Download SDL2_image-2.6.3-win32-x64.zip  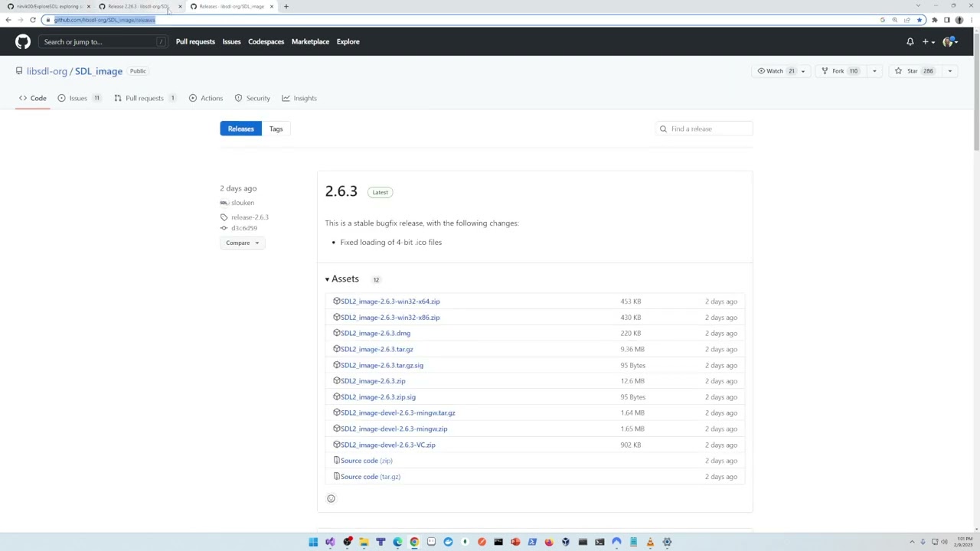[x=390, y=302]
